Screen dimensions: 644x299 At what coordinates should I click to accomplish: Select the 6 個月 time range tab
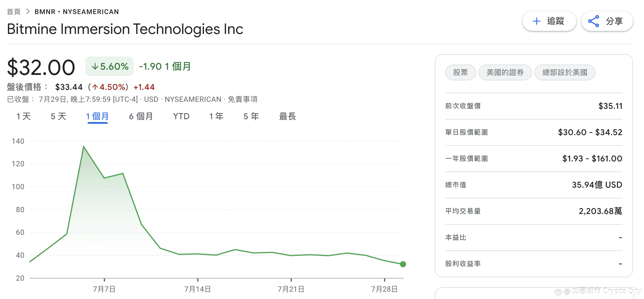tap(141, 116)
